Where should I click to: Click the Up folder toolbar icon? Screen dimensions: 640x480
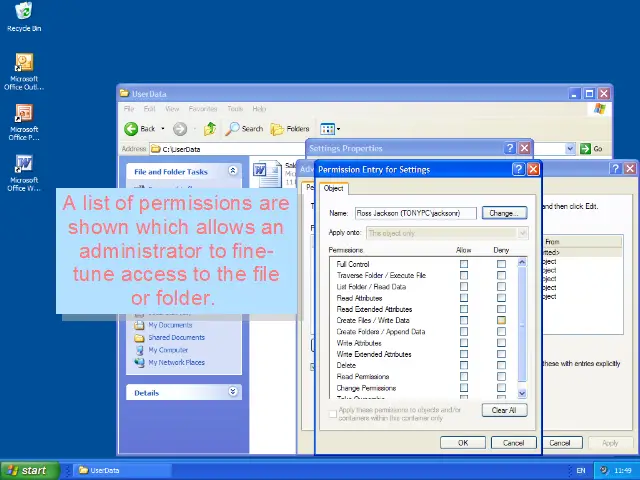tap(210, 129)
